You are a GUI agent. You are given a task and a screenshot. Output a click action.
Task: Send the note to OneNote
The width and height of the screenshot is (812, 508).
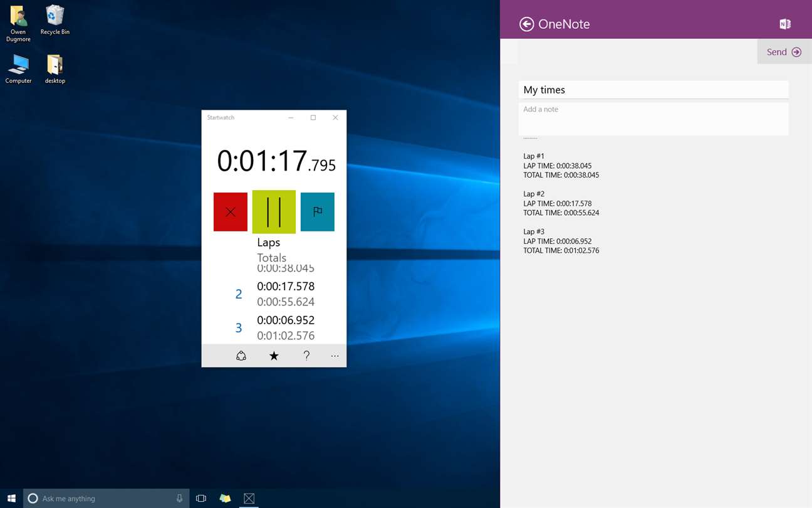[784, 52]
